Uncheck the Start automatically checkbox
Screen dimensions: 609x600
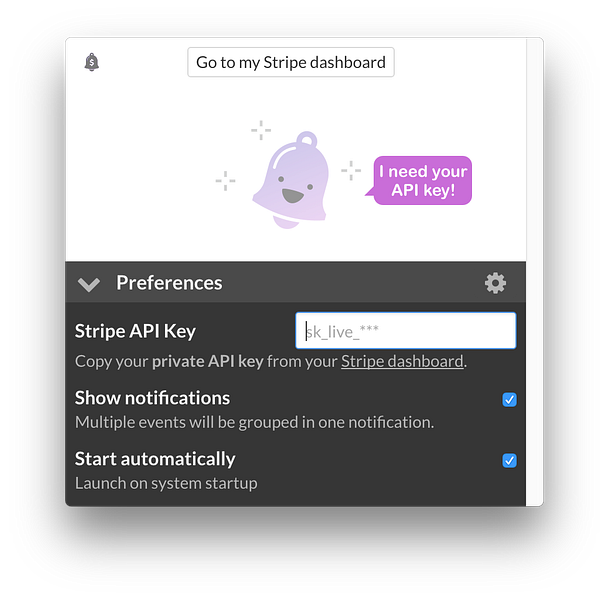tap(509, 461)
